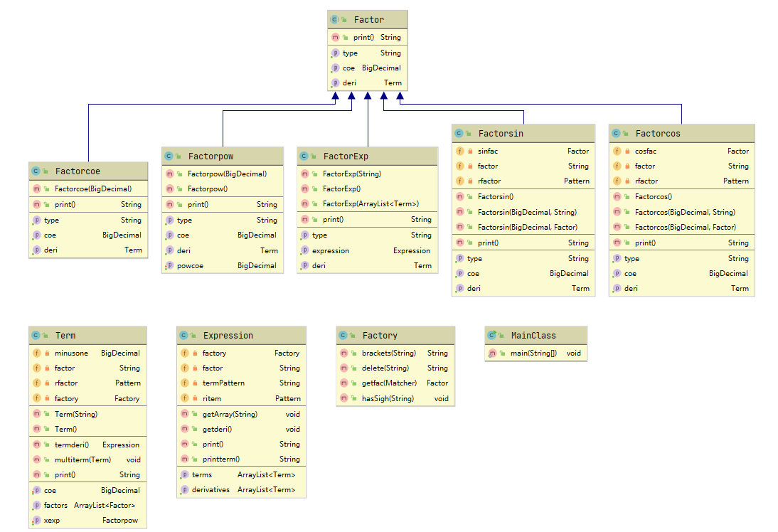Screen dimensions: 778x532
Task: Click the runnable class icon beside MainClass
Action: point(492,335)
